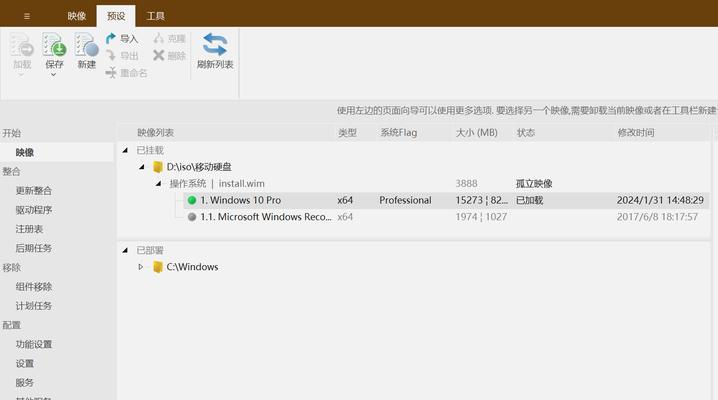Click the 新建 preset icon
The image size is (718, 400).
[87, 45]
